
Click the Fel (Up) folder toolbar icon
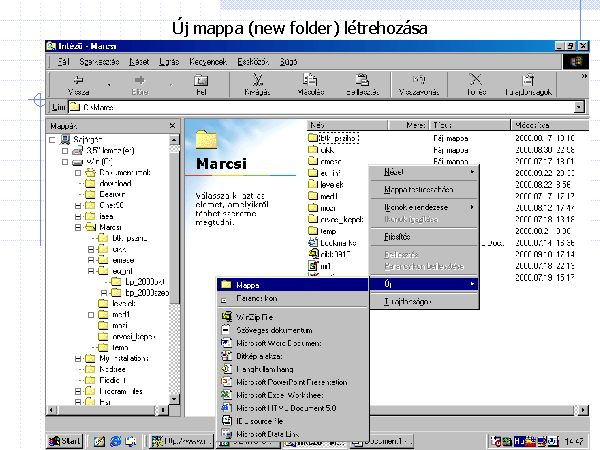200,84
